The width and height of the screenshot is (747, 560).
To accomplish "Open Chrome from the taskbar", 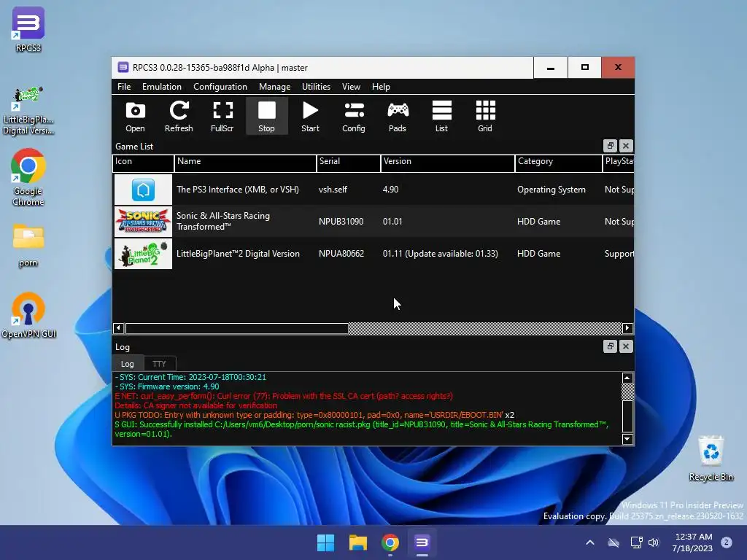I will [x=390, y=542].
